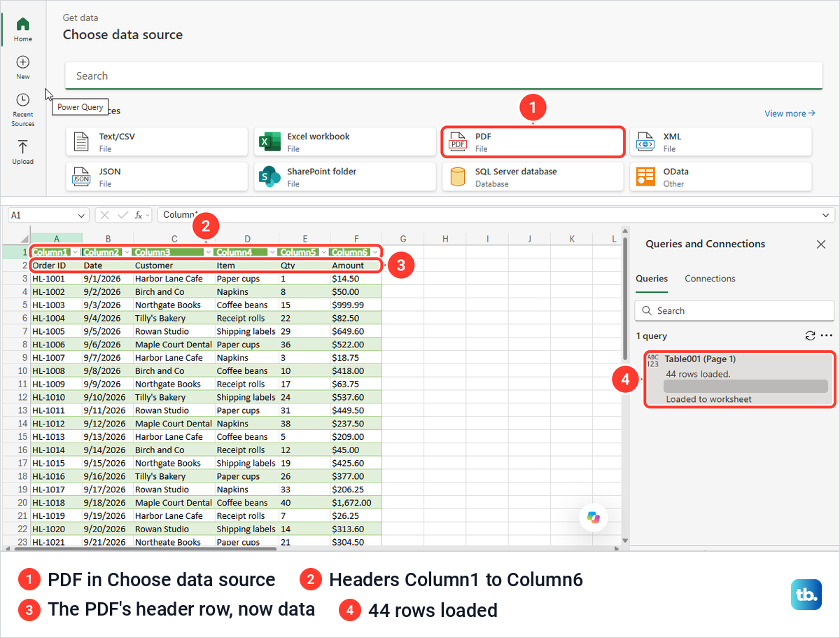Choose the JSON file source

(x=157, y=176)
